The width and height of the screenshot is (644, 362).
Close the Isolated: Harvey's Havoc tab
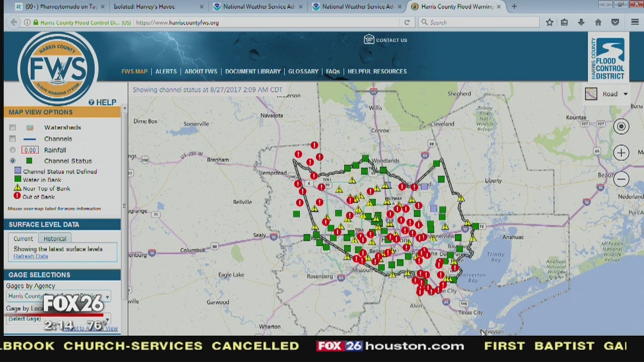[x=202, y=7]
